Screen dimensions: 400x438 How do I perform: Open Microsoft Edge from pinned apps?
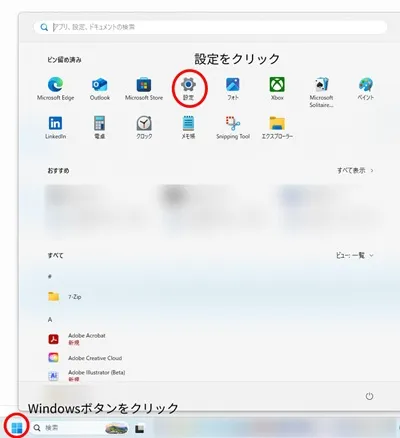55,89
